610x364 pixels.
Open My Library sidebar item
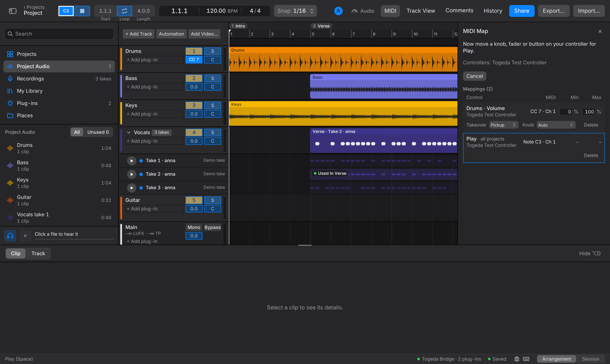(x=59, y=91)
